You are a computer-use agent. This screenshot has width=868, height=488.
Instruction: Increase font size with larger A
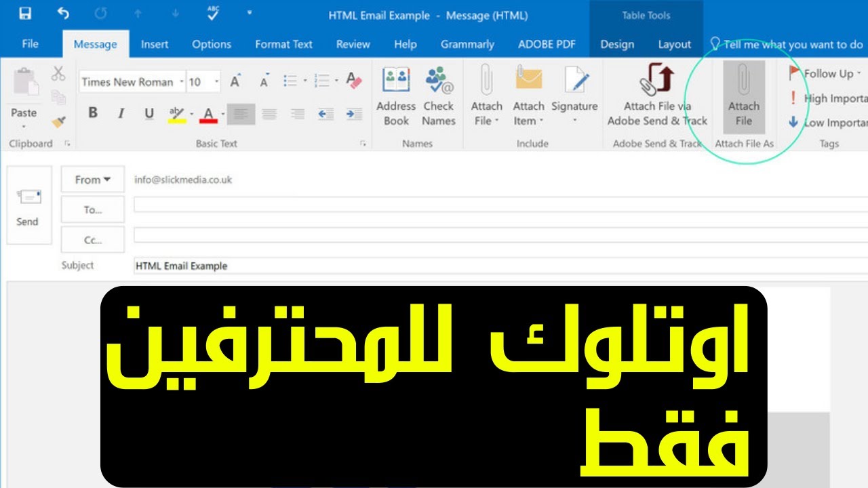pos(235,82)
